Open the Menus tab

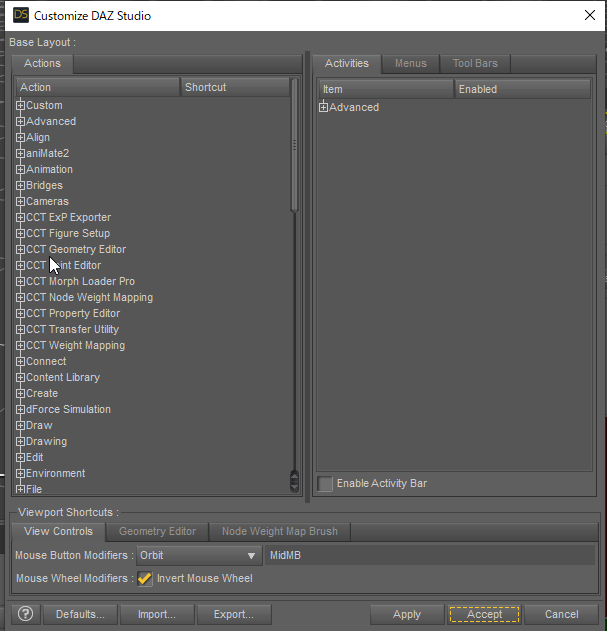pos(411,64)
